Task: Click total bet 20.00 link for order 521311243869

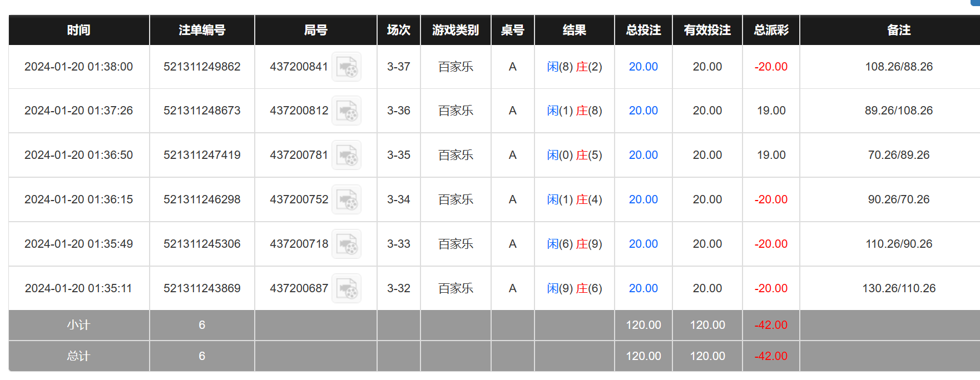Action: click(x=643, y=288)
